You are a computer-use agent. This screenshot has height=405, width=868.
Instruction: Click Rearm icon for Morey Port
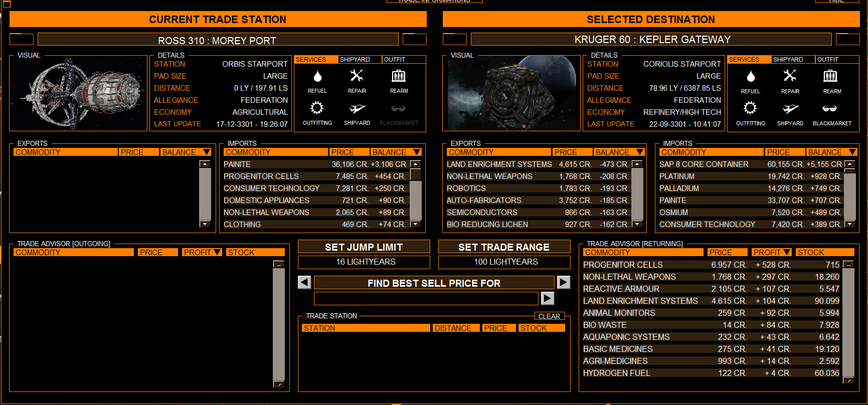(399, 76)
